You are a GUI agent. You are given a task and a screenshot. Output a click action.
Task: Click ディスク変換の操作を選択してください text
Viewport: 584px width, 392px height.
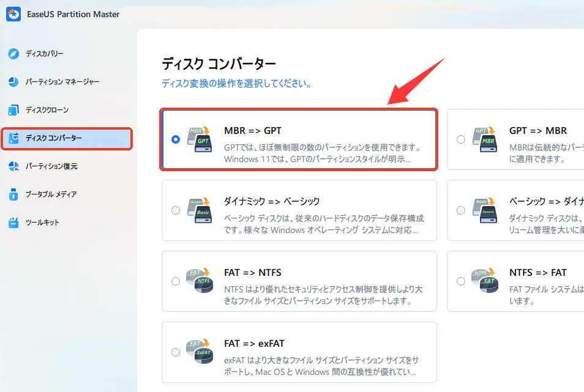(x=236, y=83)
